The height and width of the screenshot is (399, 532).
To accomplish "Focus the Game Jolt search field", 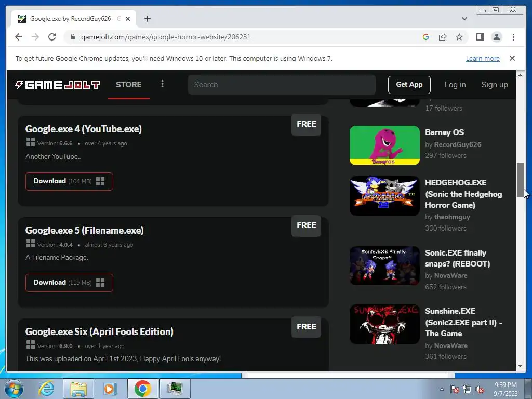I will pyautogui.click(x=282, y=85).
